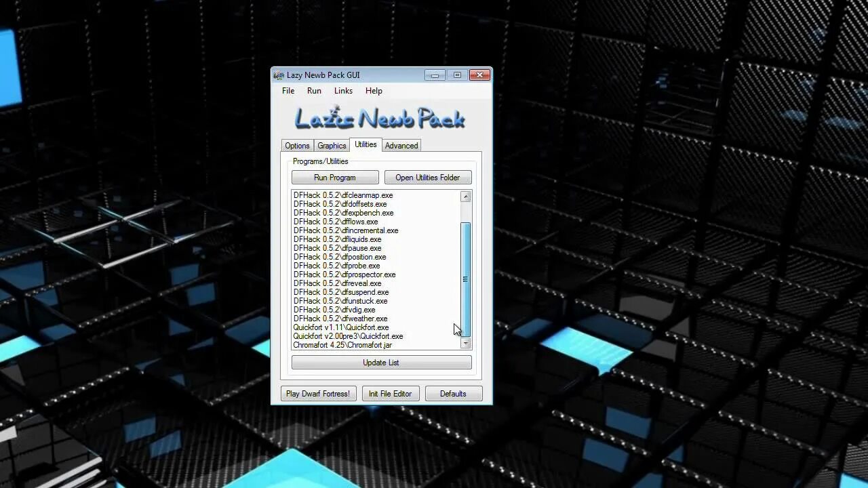Open the Links menu
Screen dimensions: 868x488
click(343, 91)
